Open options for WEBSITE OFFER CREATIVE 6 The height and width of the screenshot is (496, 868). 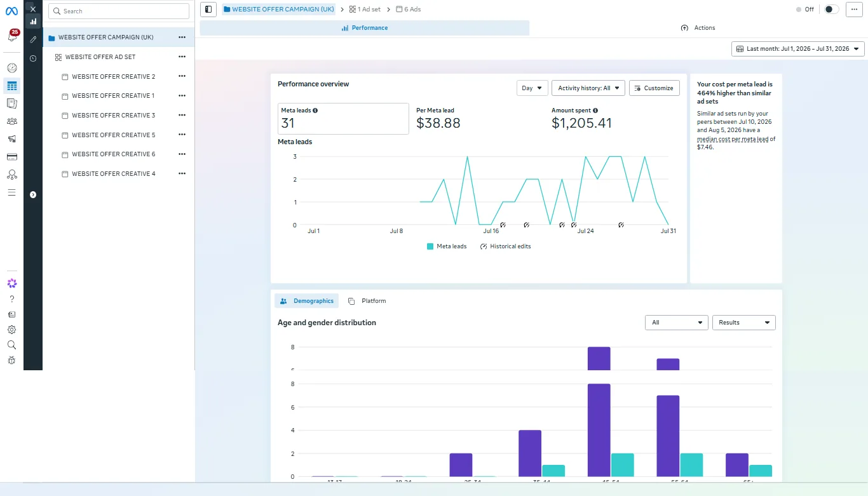[x=182, y=154]
